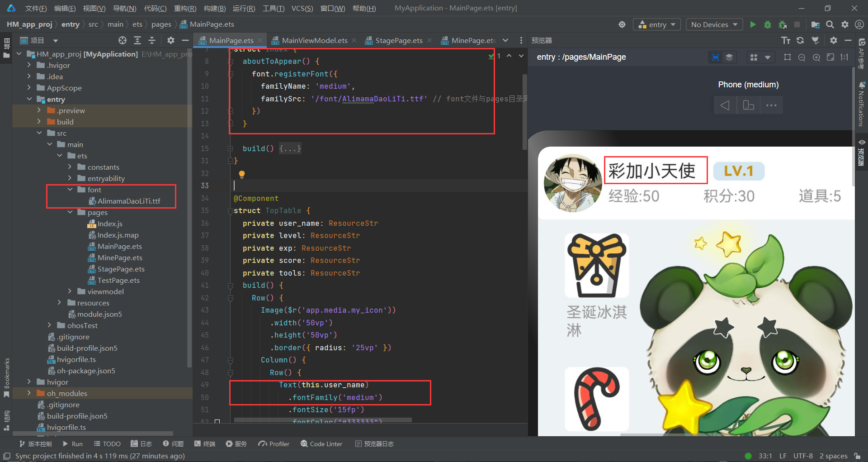Open previewer settings gear icon
This screenshot has height=462, width=868.
click(x=834, y=40)
